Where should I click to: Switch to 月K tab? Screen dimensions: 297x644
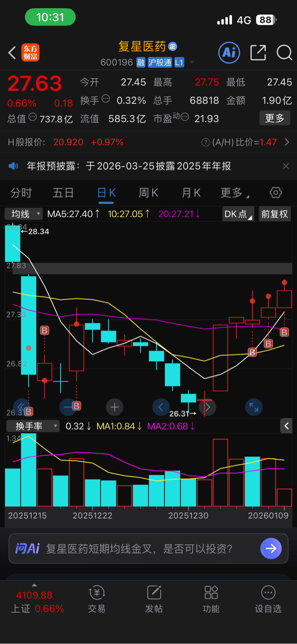coord(191,192)
